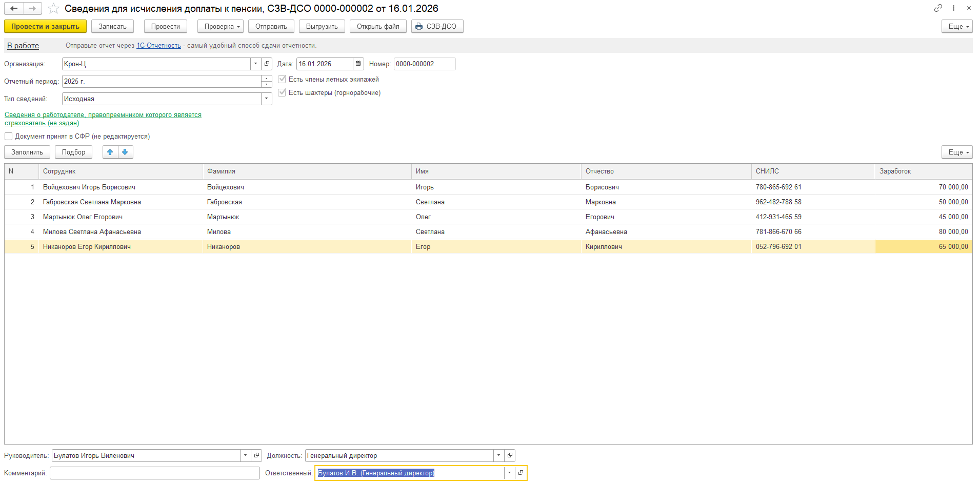
Task: Toggle 'Документ принят в СФР' checkbox
Action: 9,137
